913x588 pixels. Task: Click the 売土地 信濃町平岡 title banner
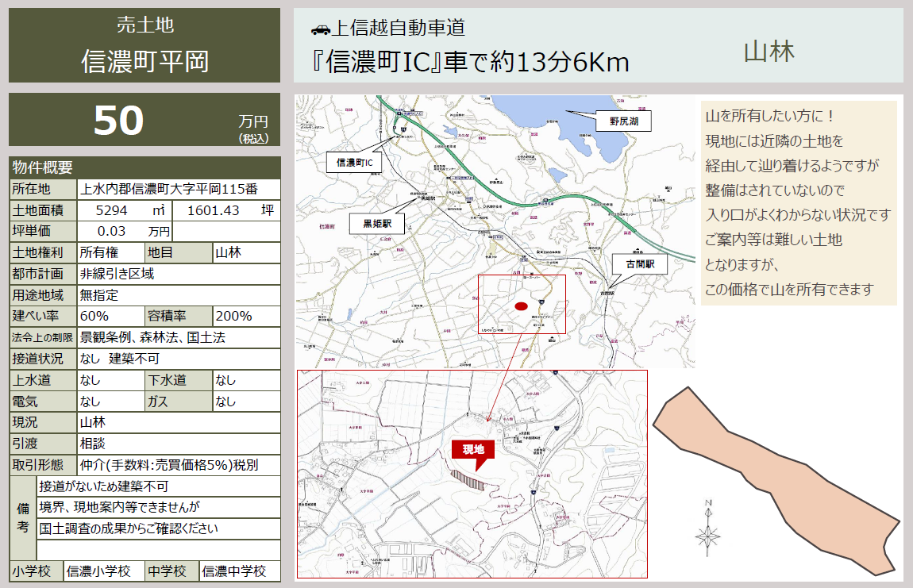pyautogui.click(x=144, y=45)
